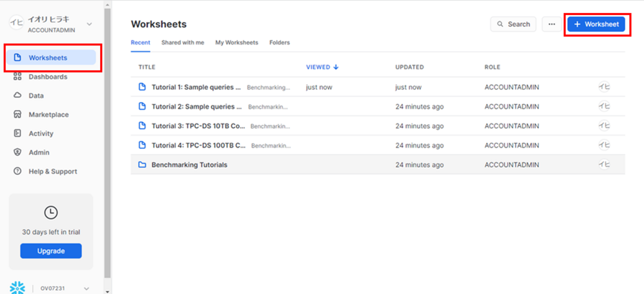Open the Benchmarking Tutorials folder
Screen dimensions: 644x294
(x=189, y=165)
